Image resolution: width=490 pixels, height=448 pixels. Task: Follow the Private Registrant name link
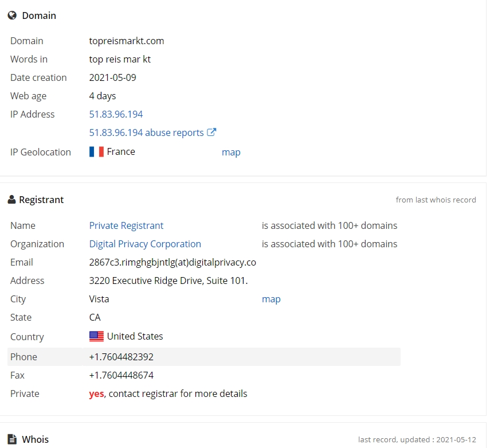coord(126,225)
